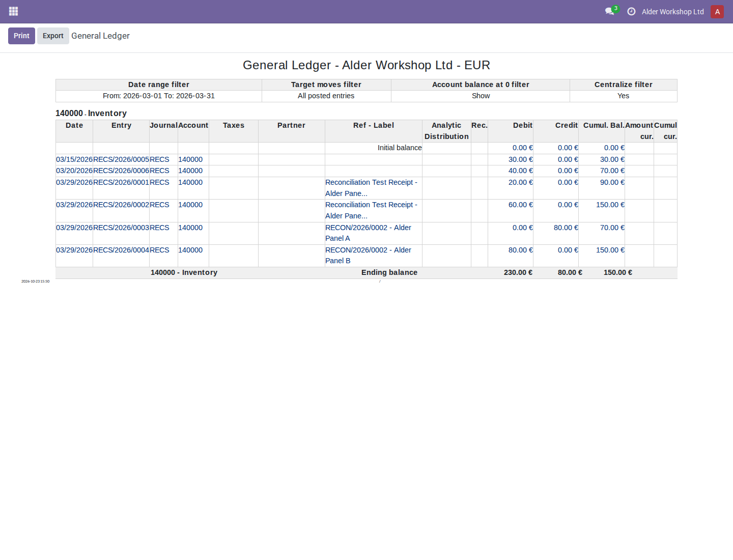Viewport: 733px width, 560px height.
Task: Open the activities clock icon
Action: click(x=631, y=11)
